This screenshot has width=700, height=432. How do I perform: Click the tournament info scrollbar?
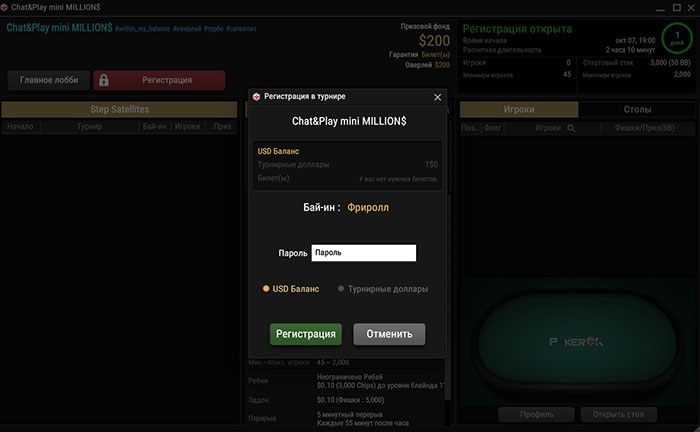click(447, 377)
